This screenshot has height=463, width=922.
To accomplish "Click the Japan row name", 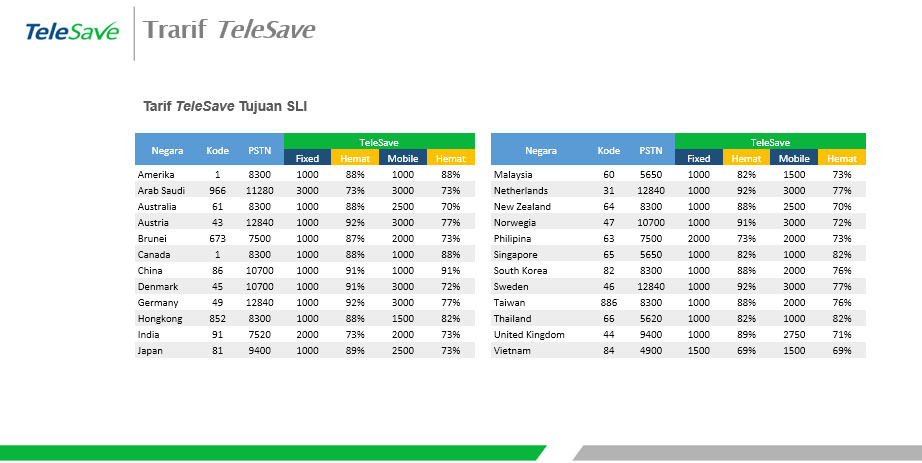I will (x=150, y=351).
